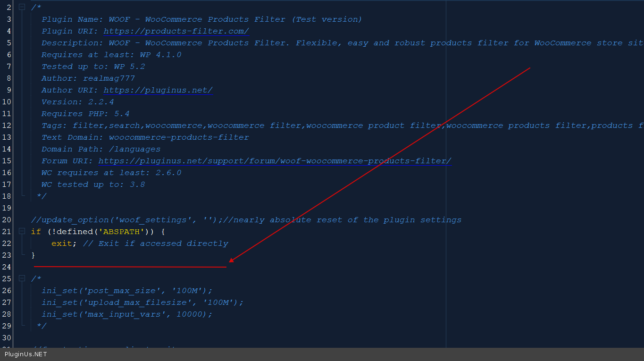Click the author name realmag777

coord(109,78)
